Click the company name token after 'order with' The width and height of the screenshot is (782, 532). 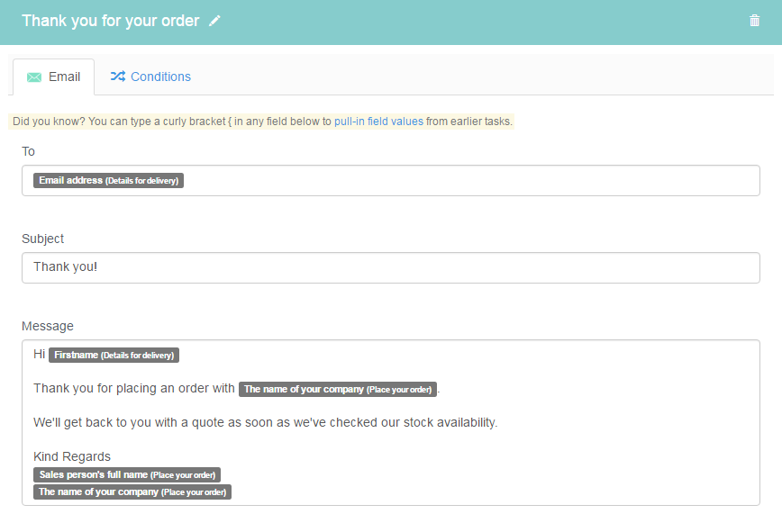(x=338, y=389)
